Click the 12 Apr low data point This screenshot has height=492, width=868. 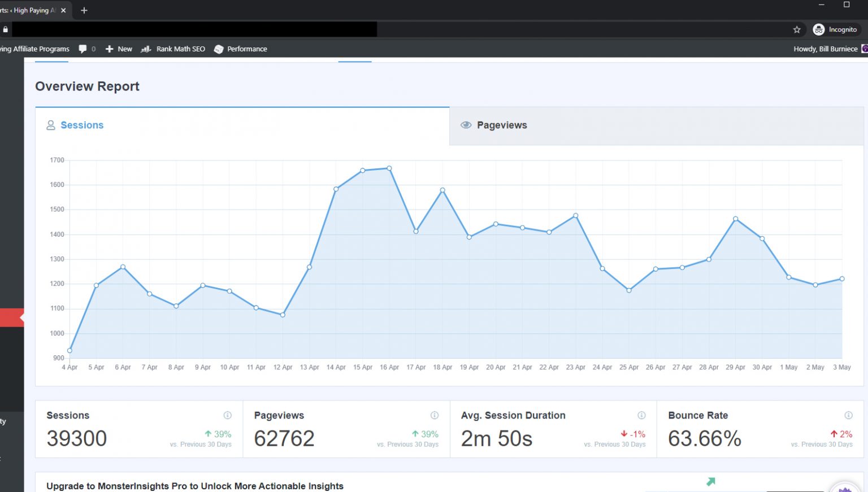[x=283, y=315]
